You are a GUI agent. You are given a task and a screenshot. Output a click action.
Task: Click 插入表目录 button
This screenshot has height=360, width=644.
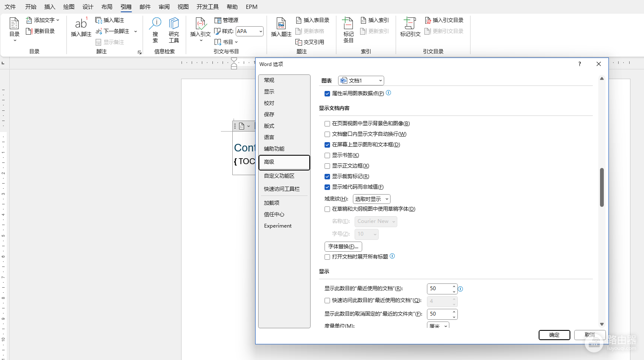pyautogui.click(x=312, y=20)
